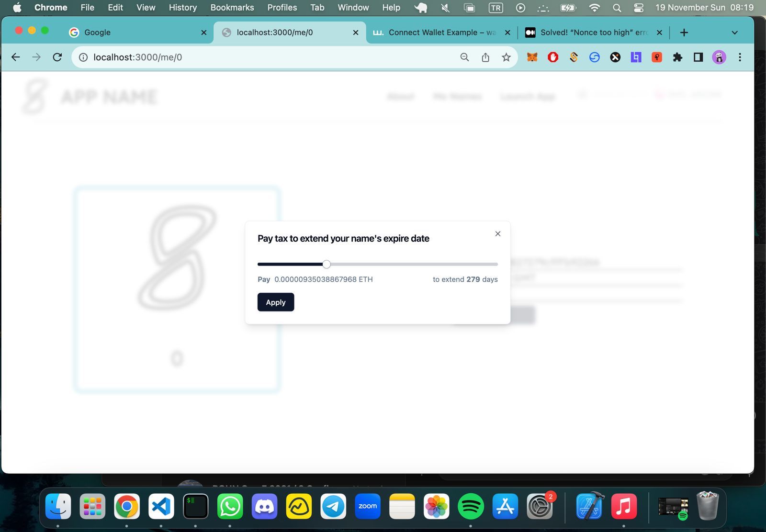Switch to the Connect Wallet Example tab
766x532 pixels.
(441, 32)
